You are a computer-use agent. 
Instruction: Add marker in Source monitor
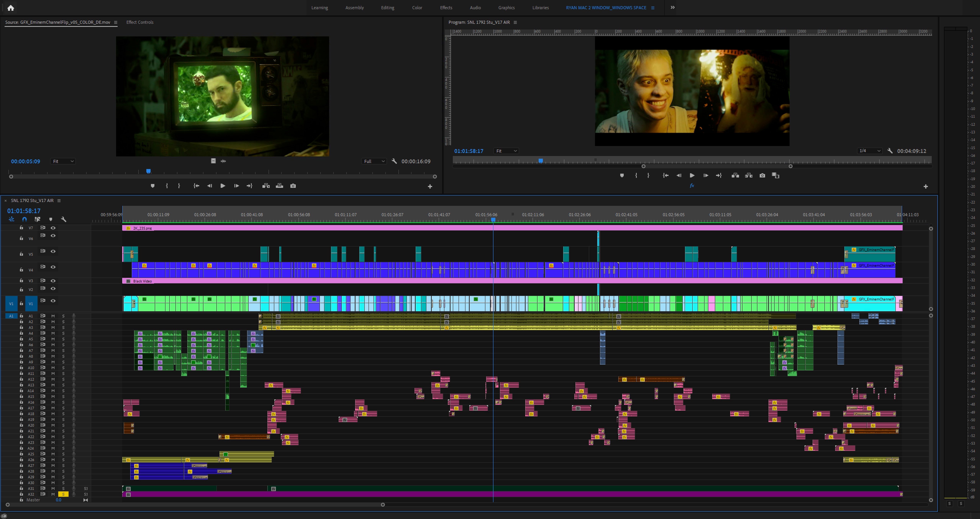click(x=152, y=186)
